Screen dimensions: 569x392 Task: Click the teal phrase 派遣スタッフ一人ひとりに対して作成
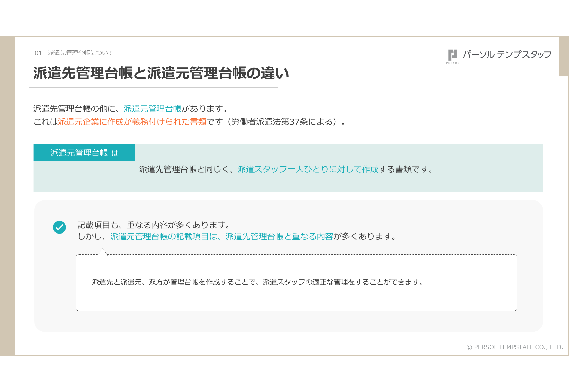pos(308,169)
